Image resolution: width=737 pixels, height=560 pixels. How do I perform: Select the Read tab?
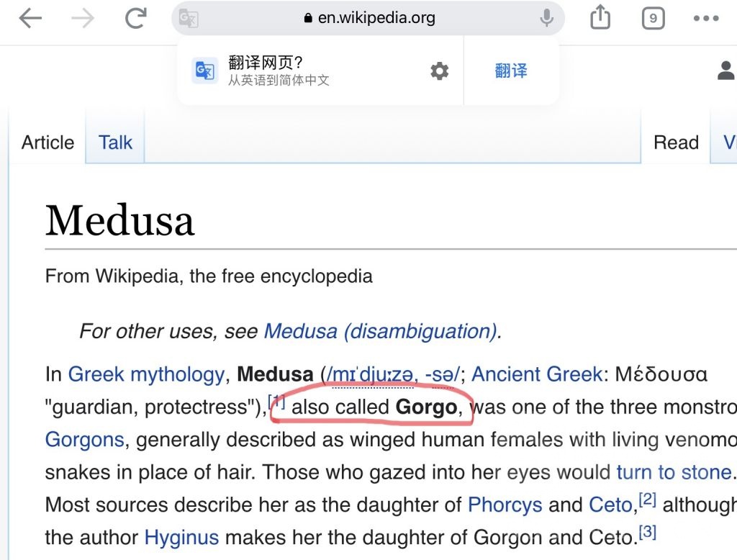(x=676, y=143)
